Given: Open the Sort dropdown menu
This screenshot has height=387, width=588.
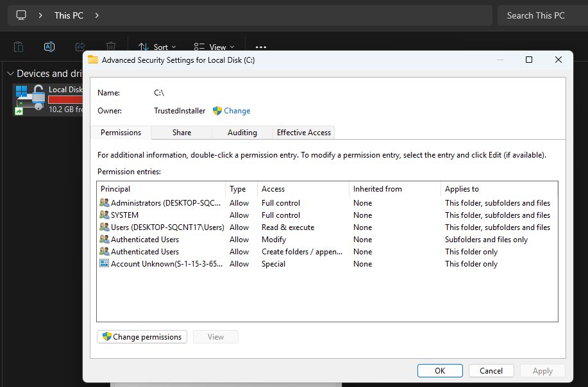Looking at the screenshot, I should coord(156,46).
